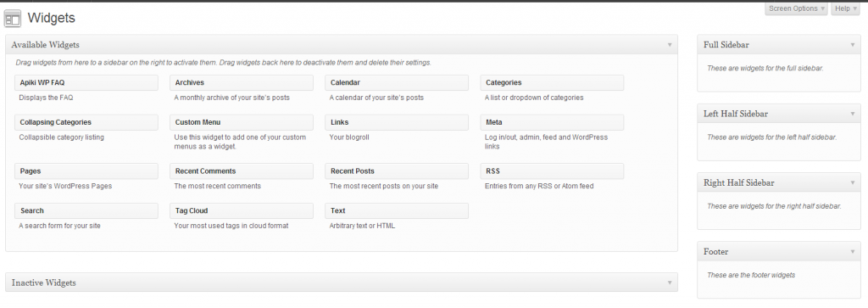Click the Available Widgets heading text

[x=46, y=45]
